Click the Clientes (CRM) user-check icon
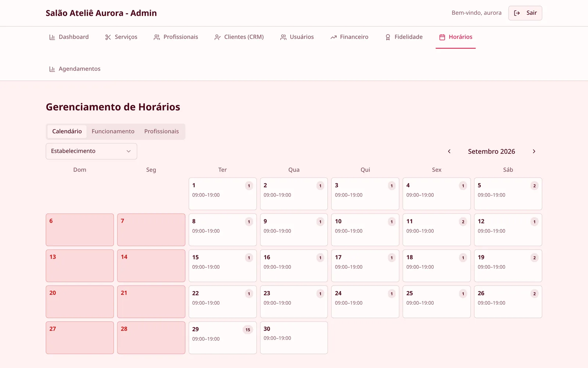Viewport: 588px width, 368px height. pyautogui.click(x=218, y=37)
